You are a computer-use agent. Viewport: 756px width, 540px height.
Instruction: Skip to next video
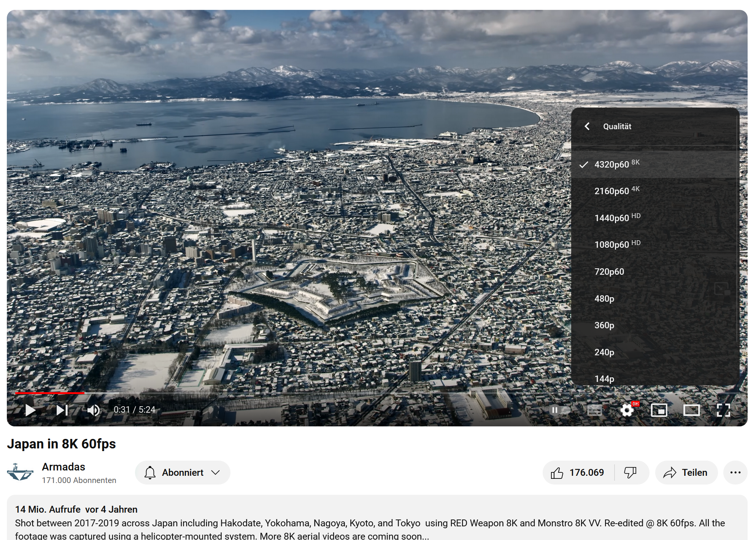62,410
